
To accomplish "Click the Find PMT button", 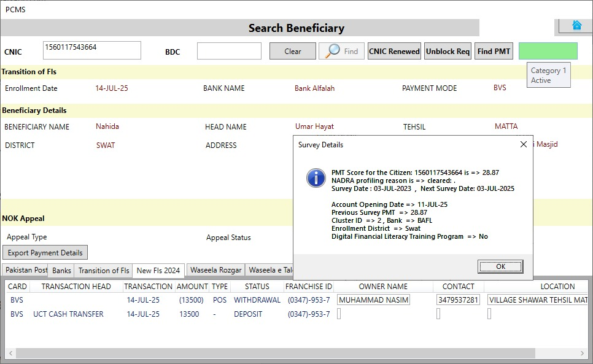I will coord(494,51).
